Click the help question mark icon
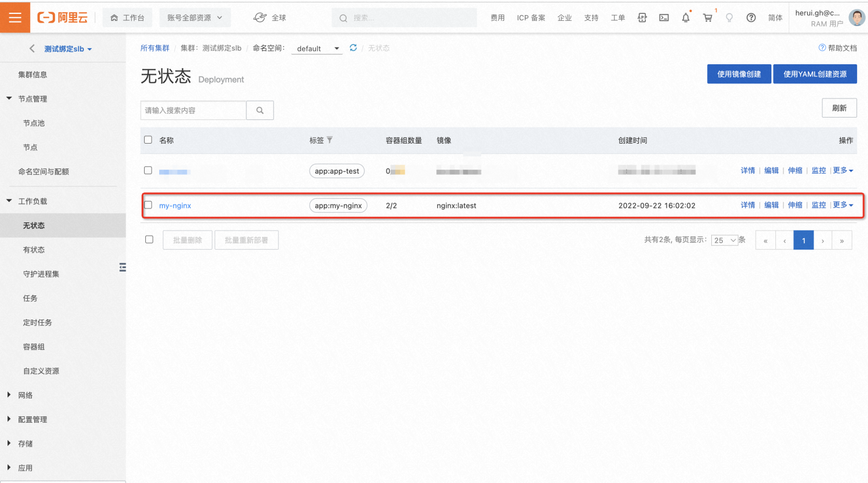 [751, 18]
